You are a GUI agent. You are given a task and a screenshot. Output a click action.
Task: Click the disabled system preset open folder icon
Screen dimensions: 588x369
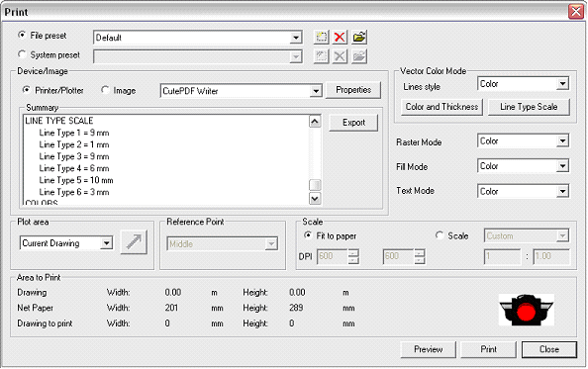click(359, 56)
